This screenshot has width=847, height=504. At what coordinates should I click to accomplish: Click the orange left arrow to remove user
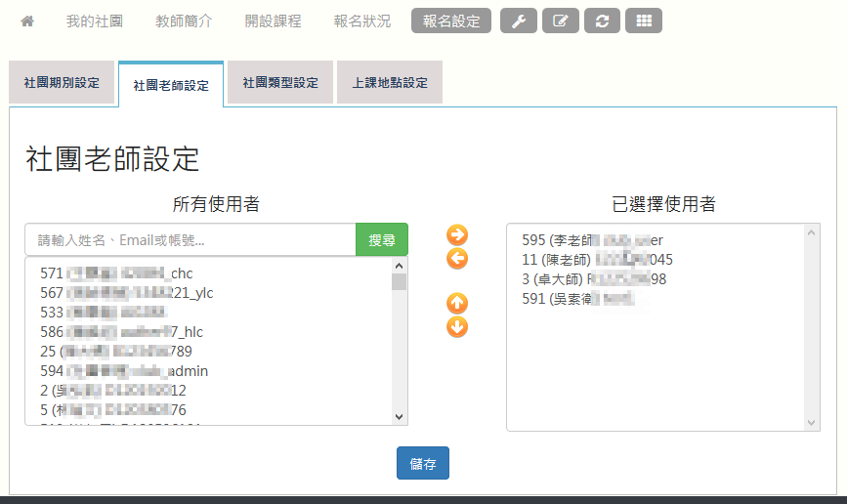[457, 259]
